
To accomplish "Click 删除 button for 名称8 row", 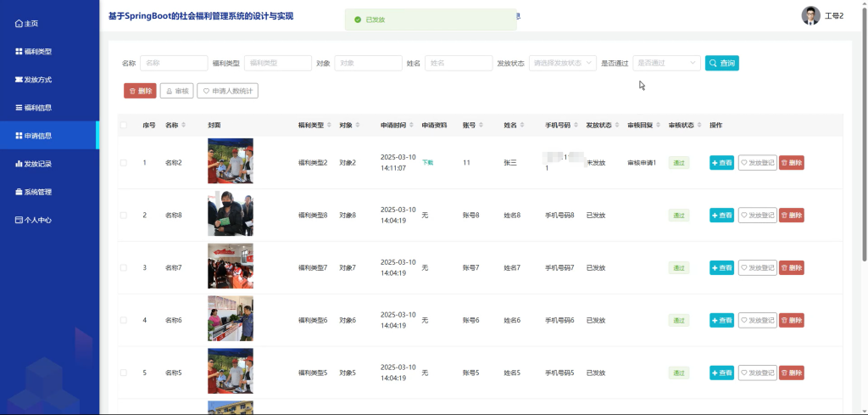I will pos(792,215).
